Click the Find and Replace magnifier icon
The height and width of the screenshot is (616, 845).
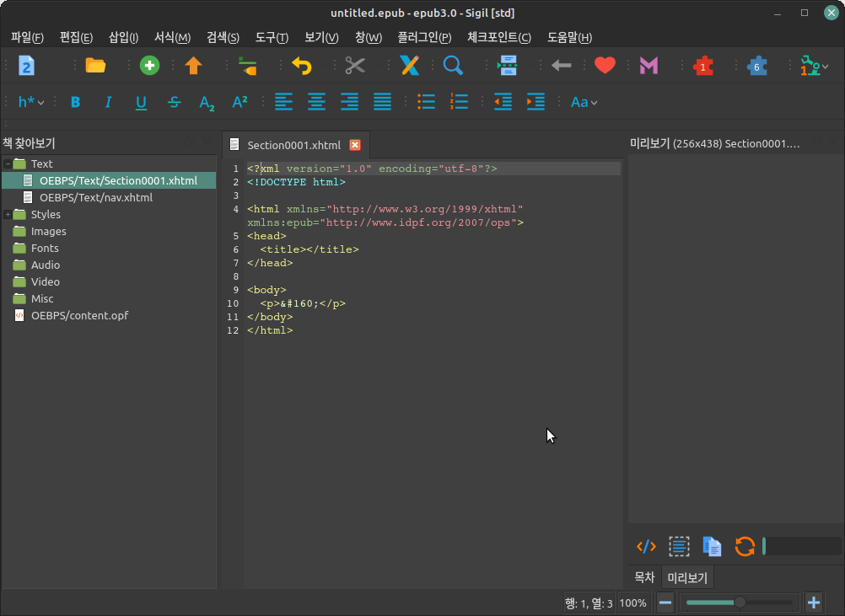pyautogui.click(x=453, y=66)
